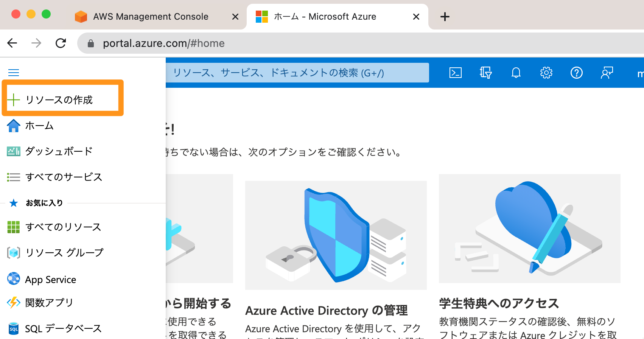Open the feedback person icon

tap(607, 73)
